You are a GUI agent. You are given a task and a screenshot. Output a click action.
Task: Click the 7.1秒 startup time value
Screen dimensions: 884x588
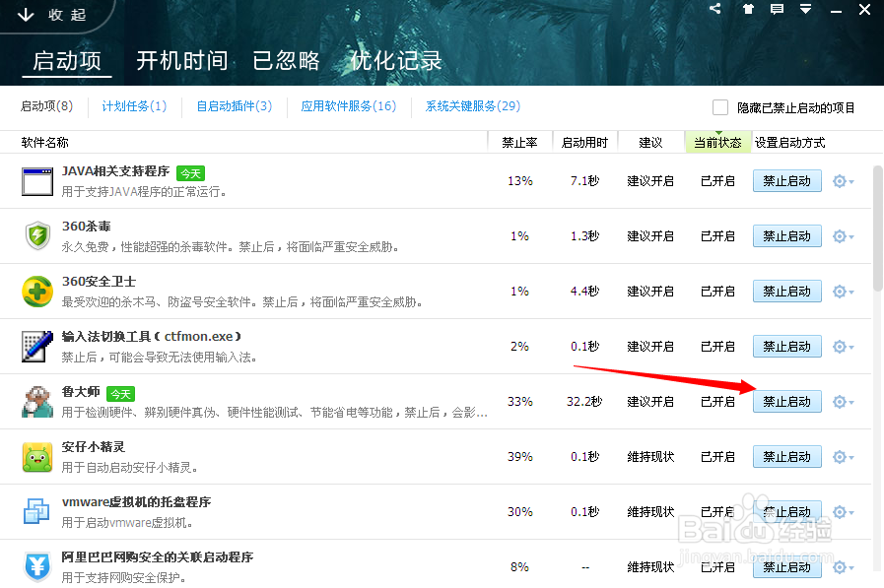(x=584, y=181)
